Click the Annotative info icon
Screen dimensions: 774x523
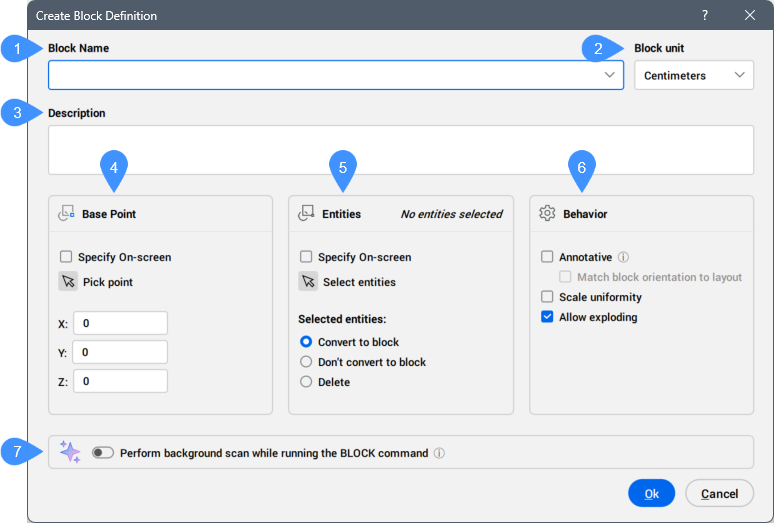tap(623, 257)
